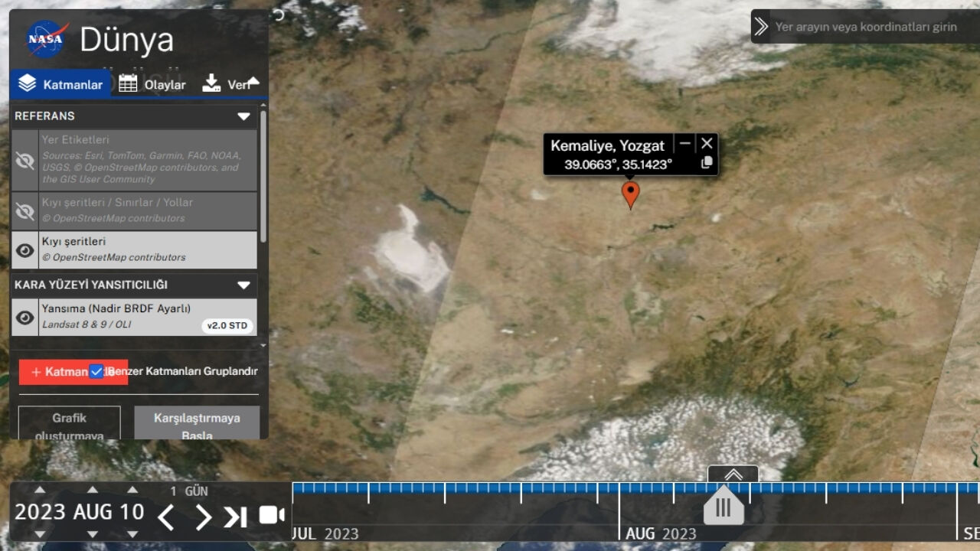Click the timeline date dragger handle
The width and height of the screenshot is (980, 551).
coord(724,507)
